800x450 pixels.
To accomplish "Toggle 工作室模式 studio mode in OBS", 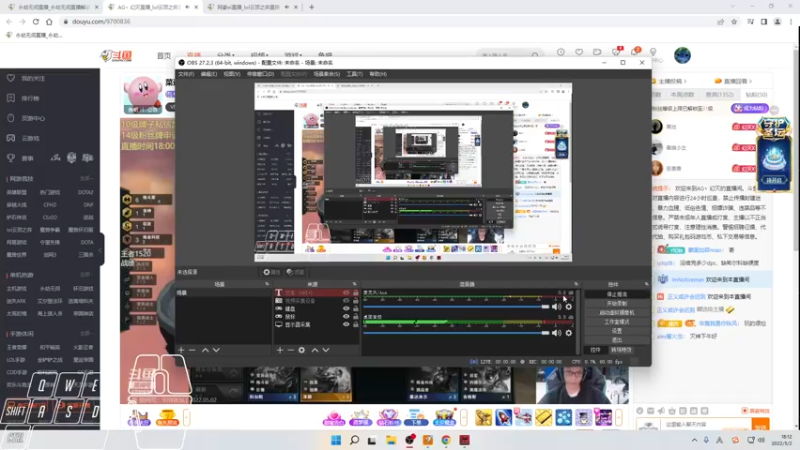I will click(617, 322).
